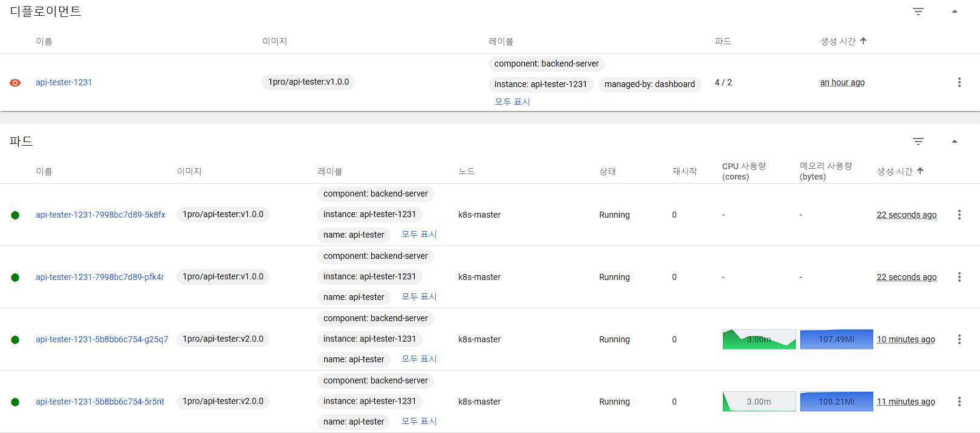The width and height of the screenshot is (980, 433).
Task: Collapse the Deployments section
Action: (x=955, y=11)
